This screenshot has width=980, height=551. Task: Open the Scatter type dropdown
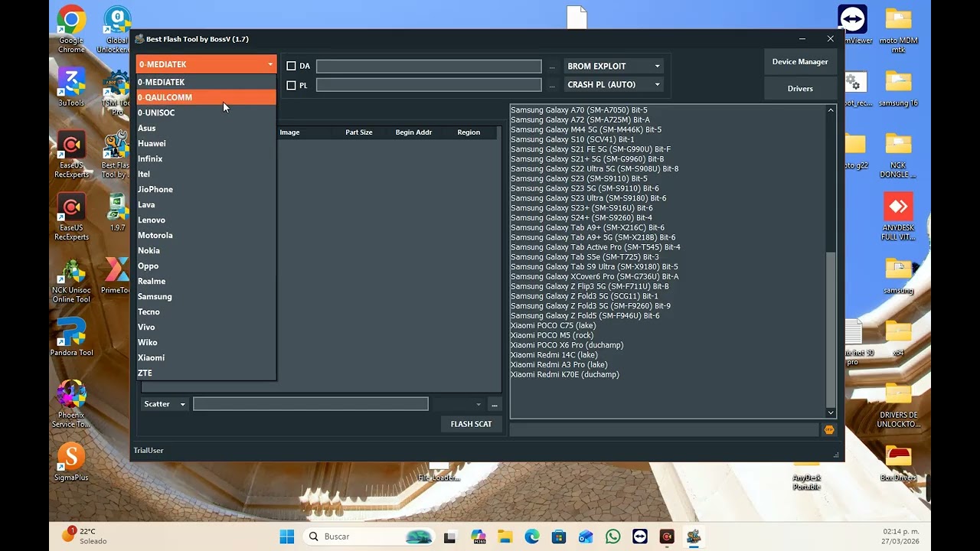tap(164, 404)
